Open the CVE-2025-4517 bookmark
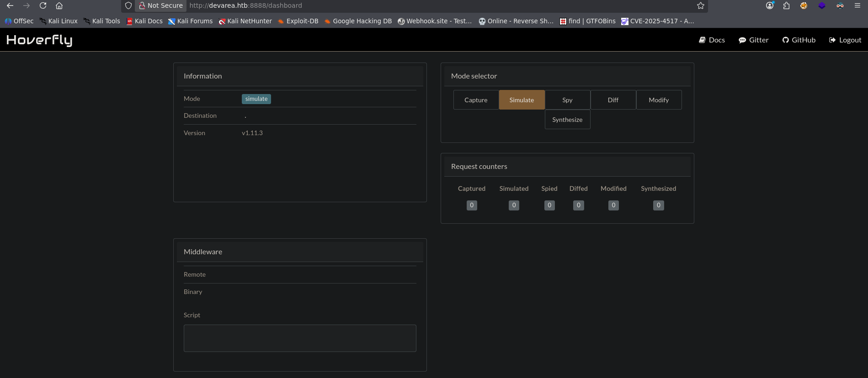Screen dimensions: 868x378 pyautogui.click(x=658, y=21)
